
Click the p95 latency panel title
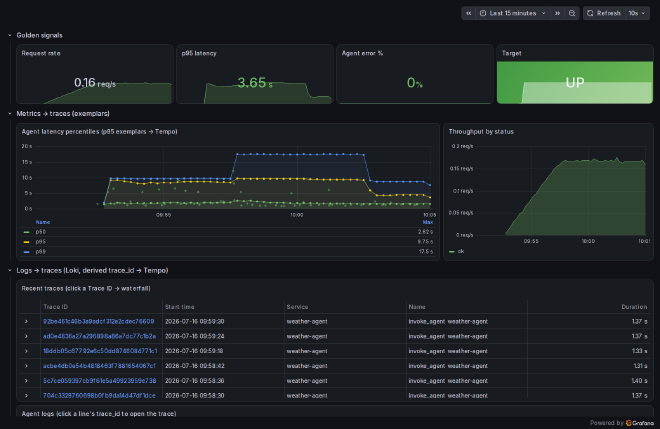click(x=199, y=53)
